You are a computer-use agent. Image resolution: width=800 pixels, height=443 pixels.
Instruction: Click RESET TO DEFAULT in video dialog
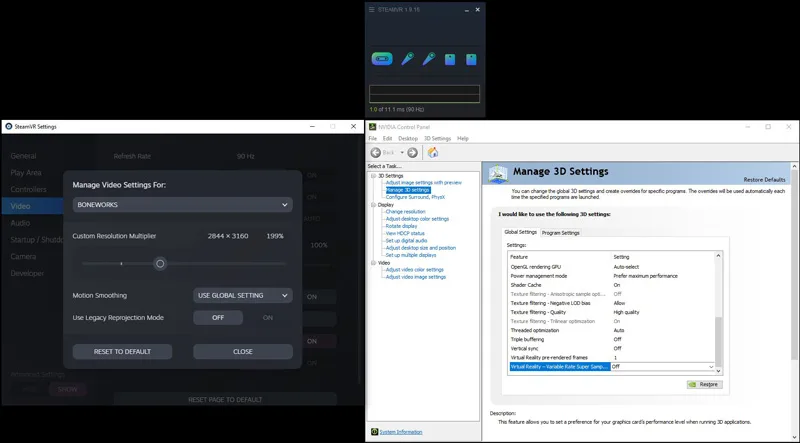(x=122, y=352)
